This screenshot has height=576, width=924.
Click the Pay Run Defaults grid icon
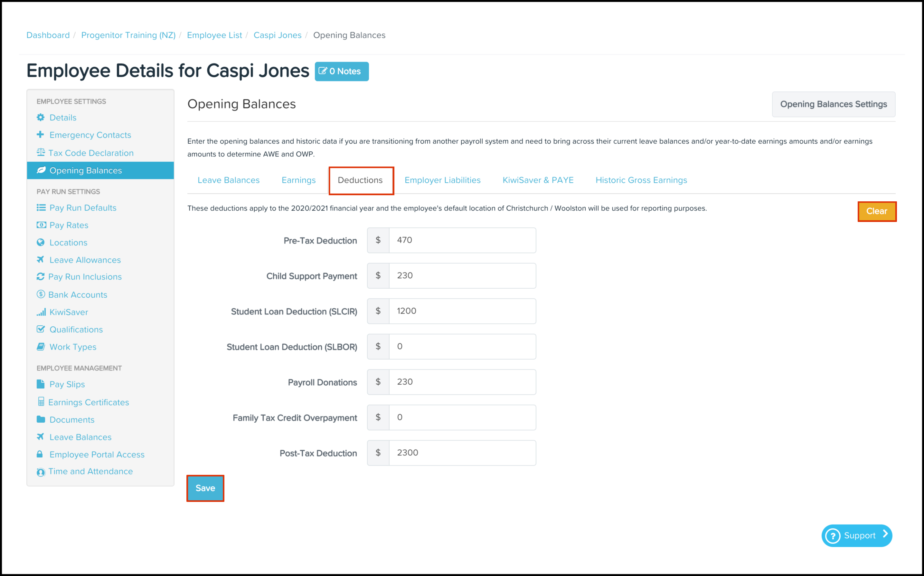(x=41, y=208)
